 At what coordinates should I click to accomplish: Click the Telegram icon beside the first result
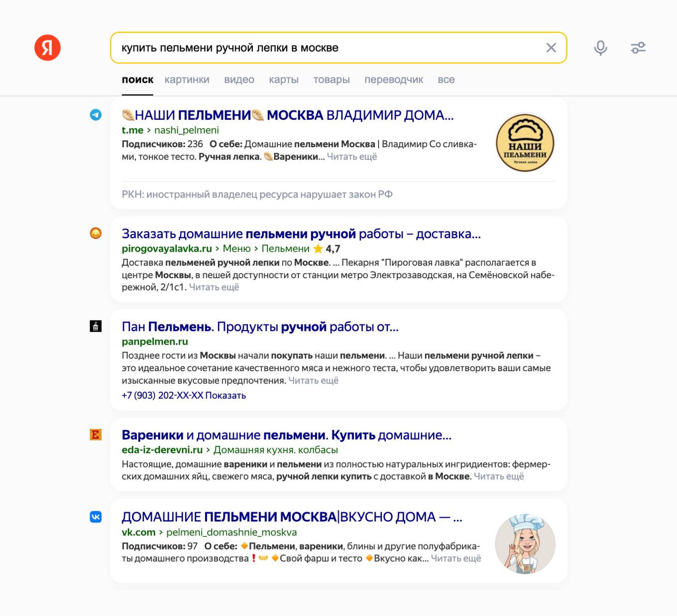(x=95, y=114)
